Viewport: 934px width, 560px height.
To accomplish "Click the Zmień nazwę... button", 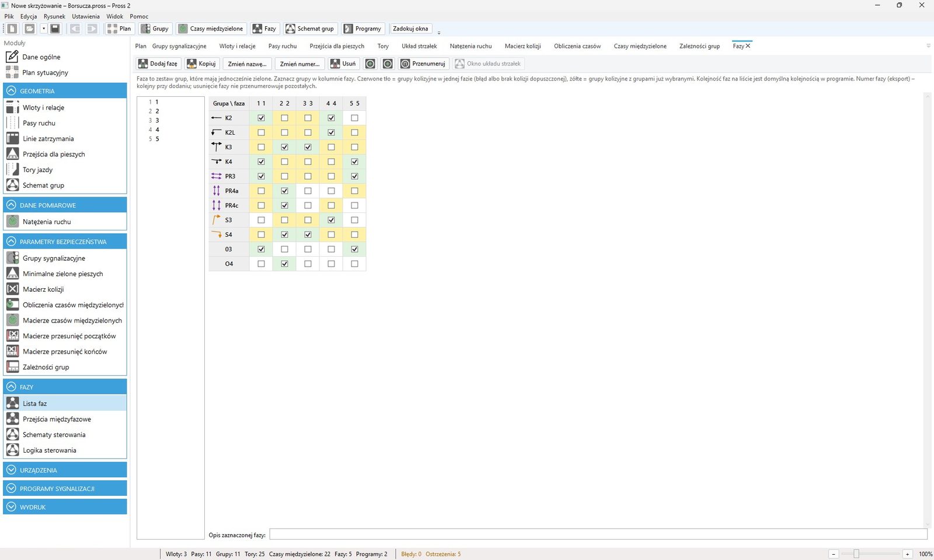I will point(247,64).
